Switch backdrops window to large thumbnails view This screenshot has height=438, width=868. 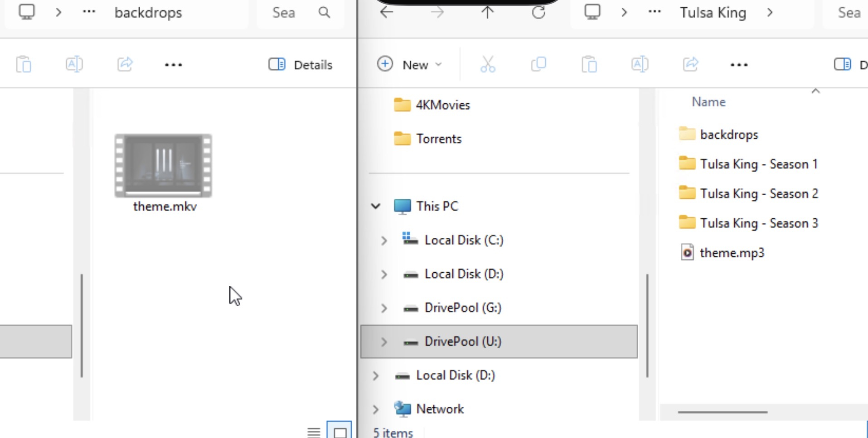pyautogui.click(x=339, y=431)
